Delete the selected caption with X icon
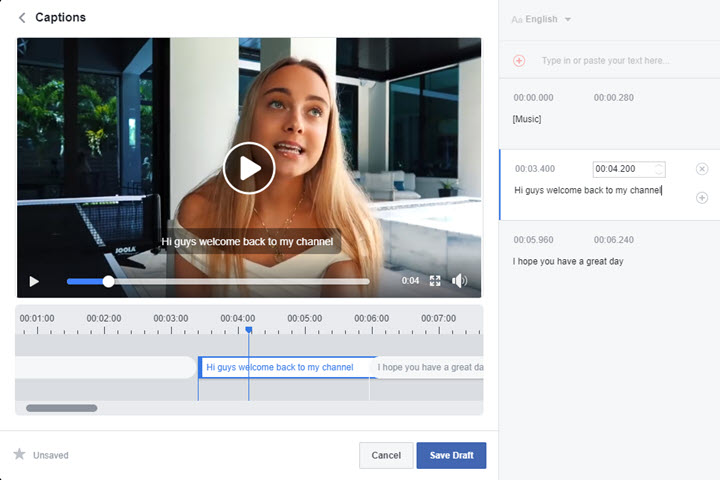Image resolution: width=720 pixels, height=480 pixels. click(x=701, y=169)
